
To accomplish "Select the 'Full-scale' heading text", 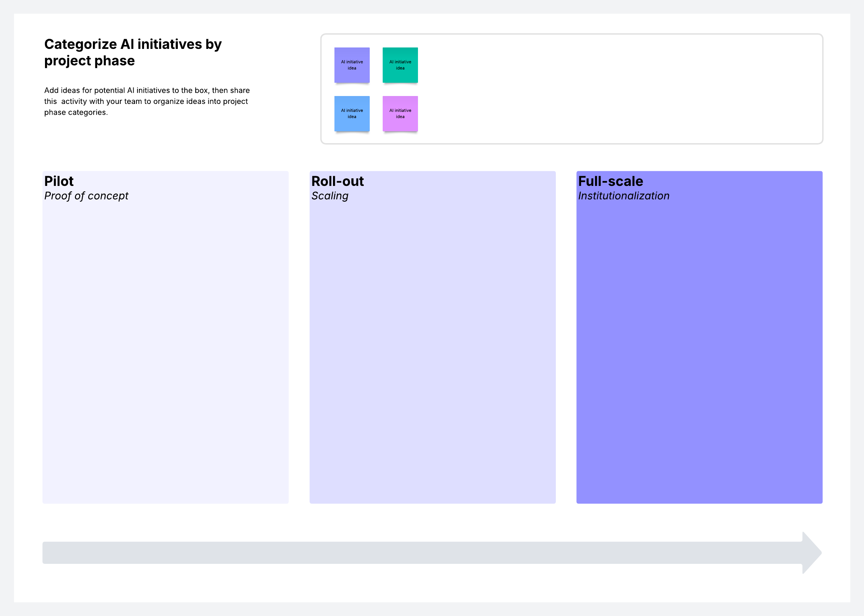I will point(610,181).
